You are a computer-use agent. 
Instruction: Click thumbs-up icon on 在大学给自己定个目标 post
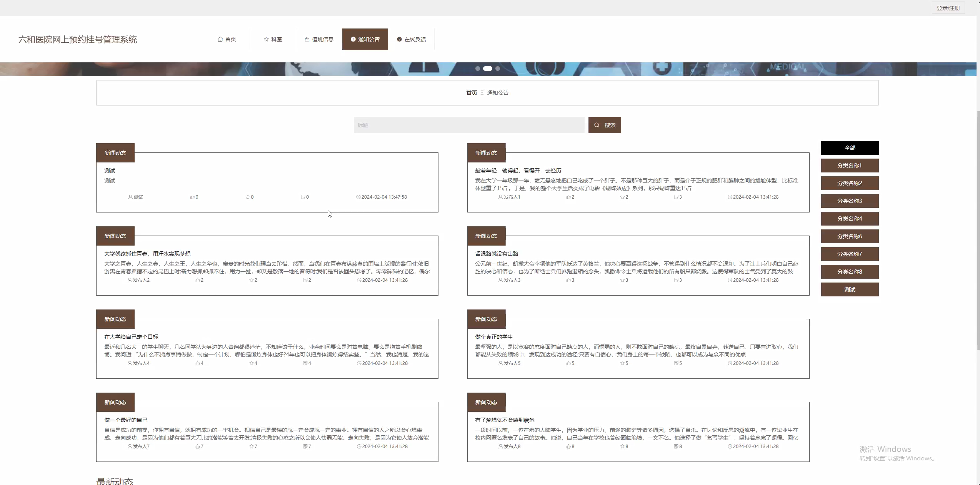coord(198,363)
